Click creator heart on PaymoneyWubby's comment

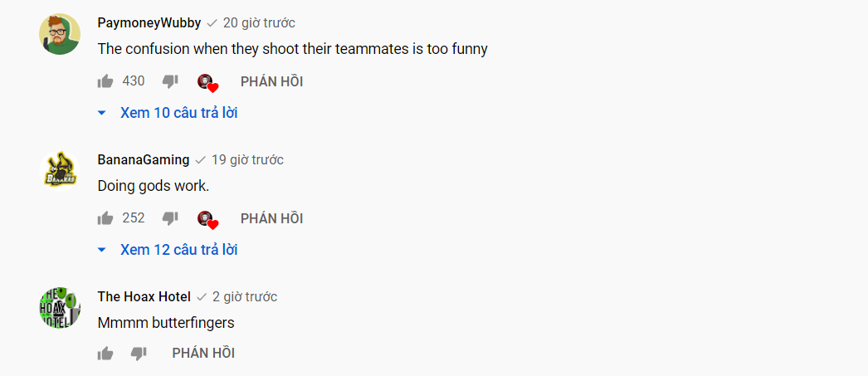click(x=207, y=82)
